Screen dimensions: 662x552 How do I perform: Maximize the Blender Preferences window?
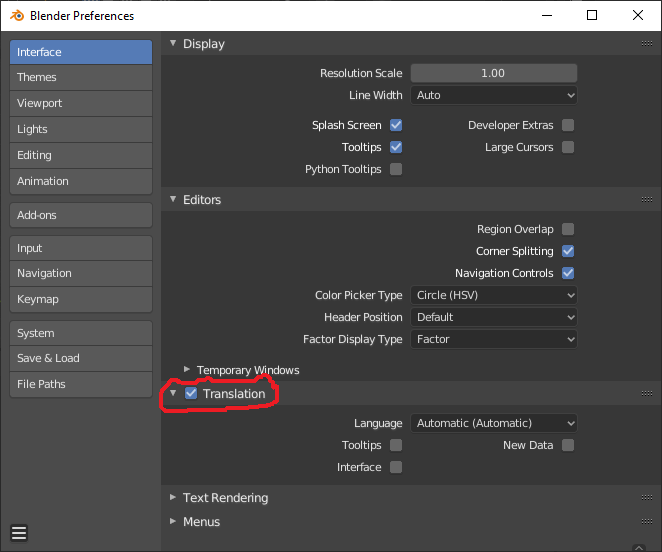tap(592, 16)
